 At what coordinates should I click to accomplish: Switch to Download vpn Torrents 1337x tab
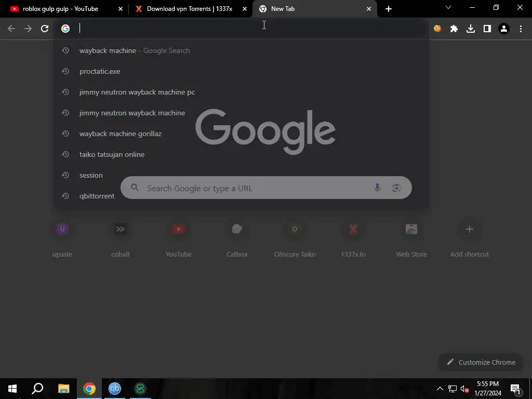(190, 9)
